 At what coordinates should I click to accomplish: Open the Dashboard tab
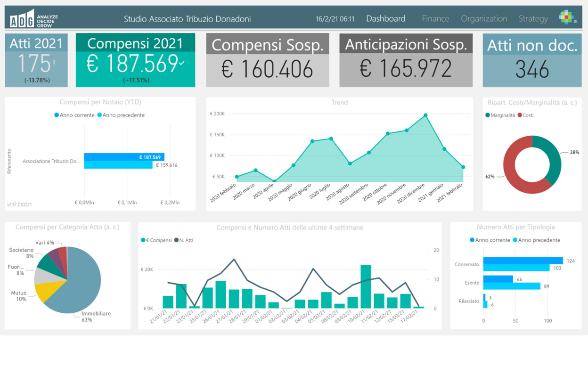pyautogui.click(x=385, y=19)
